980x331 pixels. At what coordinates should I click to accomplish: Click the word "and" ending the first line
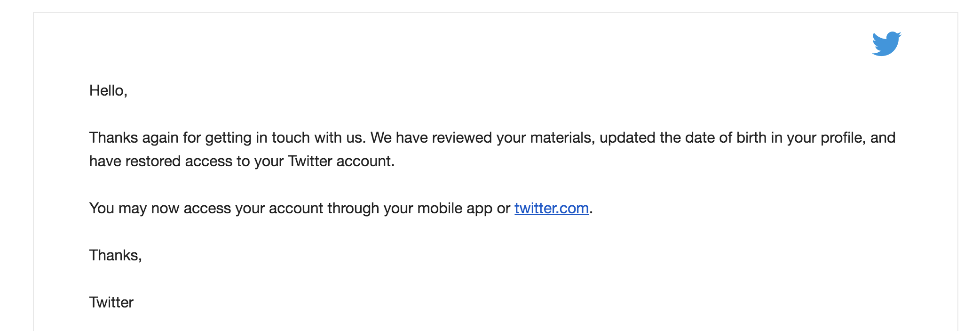pos(883,137)
